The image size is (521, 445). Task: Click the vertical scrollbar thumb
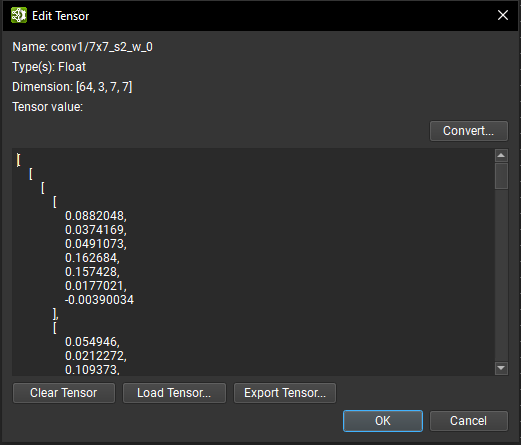click(x=501, y=176)
